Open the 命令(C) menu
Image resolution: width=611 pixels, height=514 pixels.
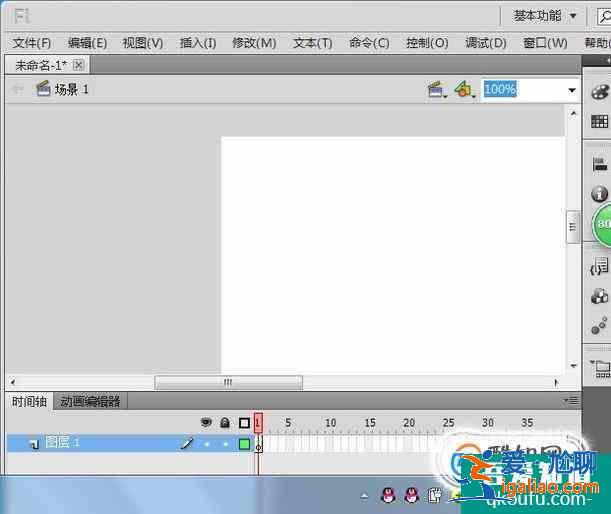coord(369,42)
